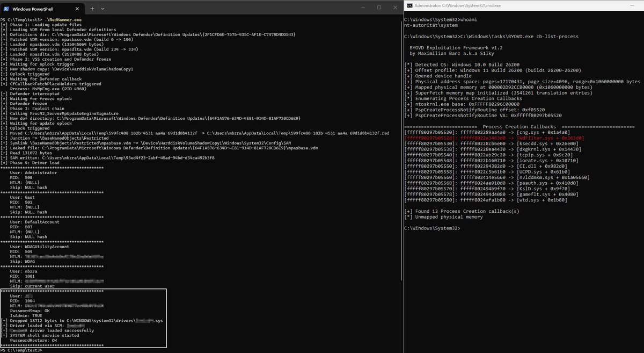Click the cmd.exe window system icon
Viewport: 644px width, 353px height.
409,5
